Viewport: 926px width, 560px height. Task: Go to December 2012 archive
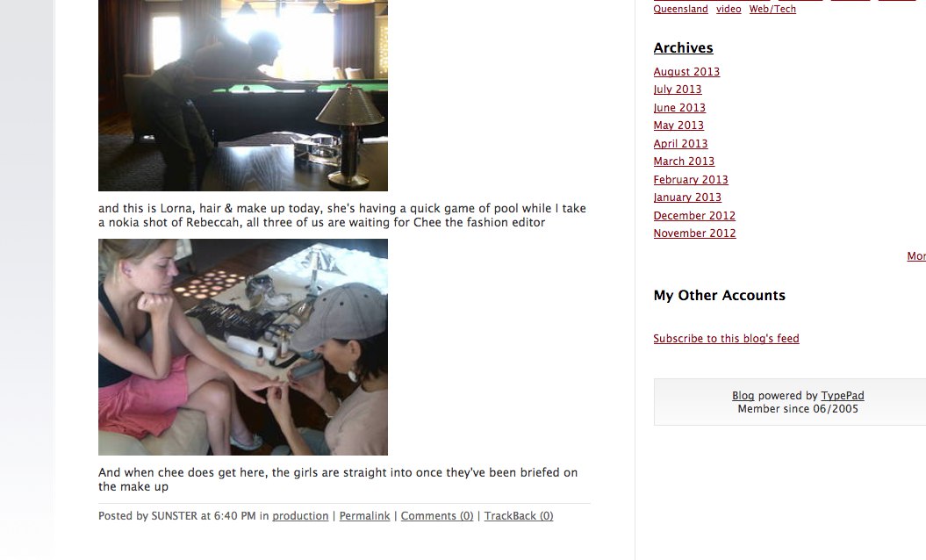click(x=694, y=216)
